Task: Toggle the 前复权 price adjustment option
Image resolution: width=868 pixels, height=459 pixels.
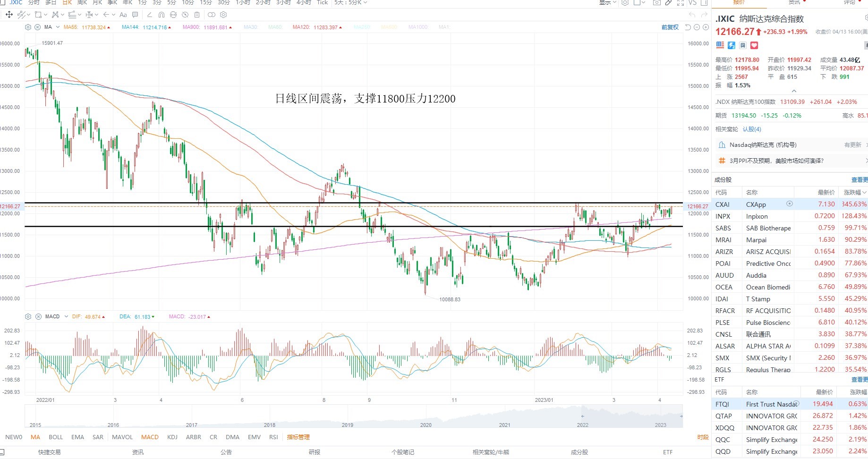Action: pyautogui.click(x=670, y=27)
